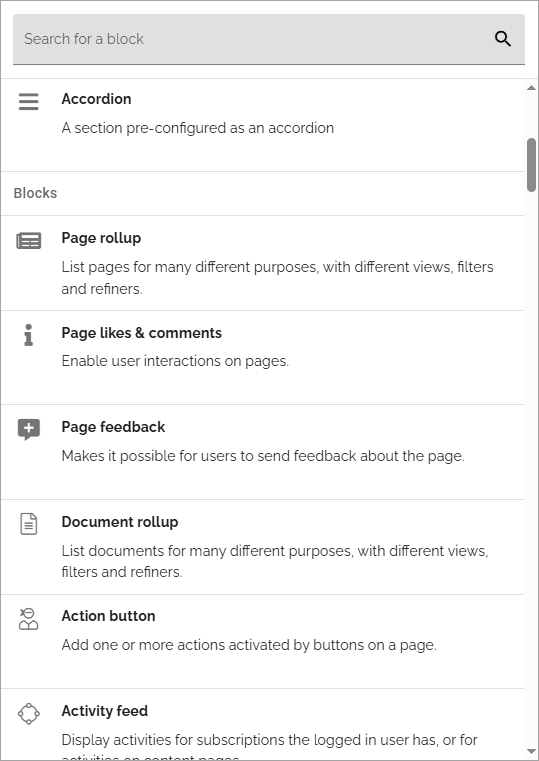Click the scrollbar down arrow

pyautogui.click(x=531, y=752)
